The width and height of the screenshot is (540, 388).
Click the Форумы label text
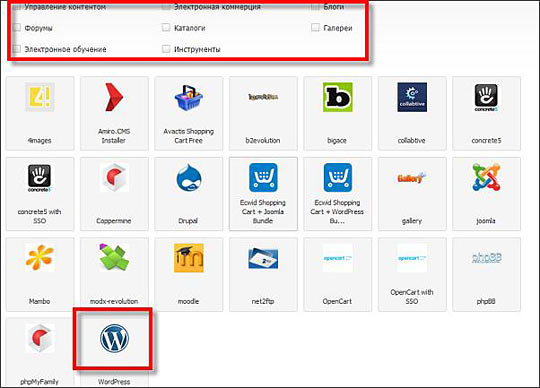[39, 28]
